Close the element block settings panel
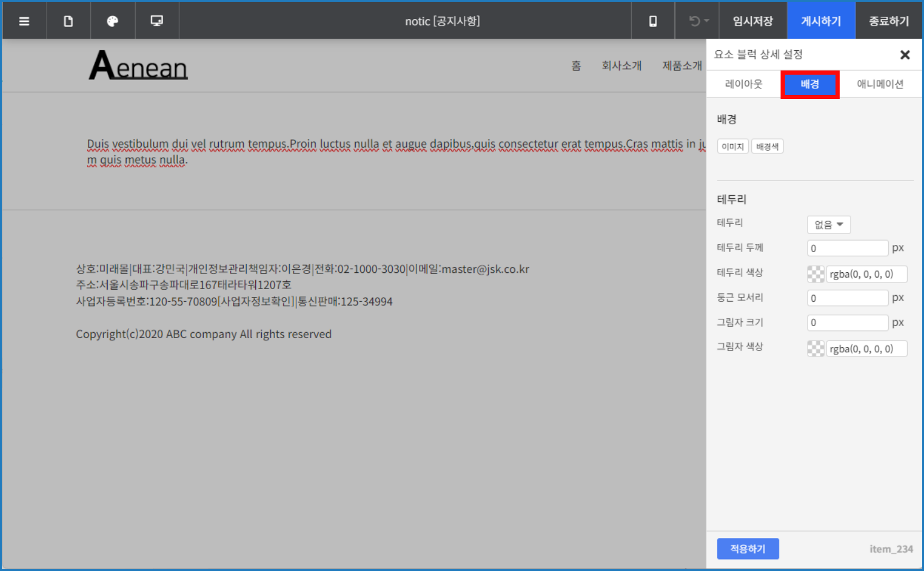 [905, 55]
